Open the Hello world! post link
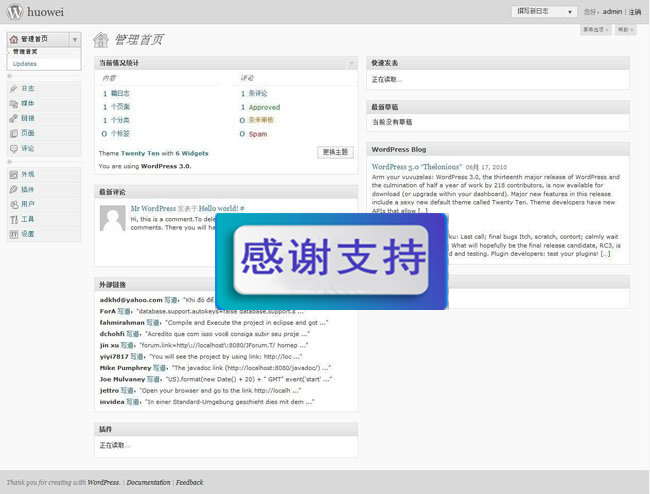This screenshot has width=650, height=494. [218, 208]
